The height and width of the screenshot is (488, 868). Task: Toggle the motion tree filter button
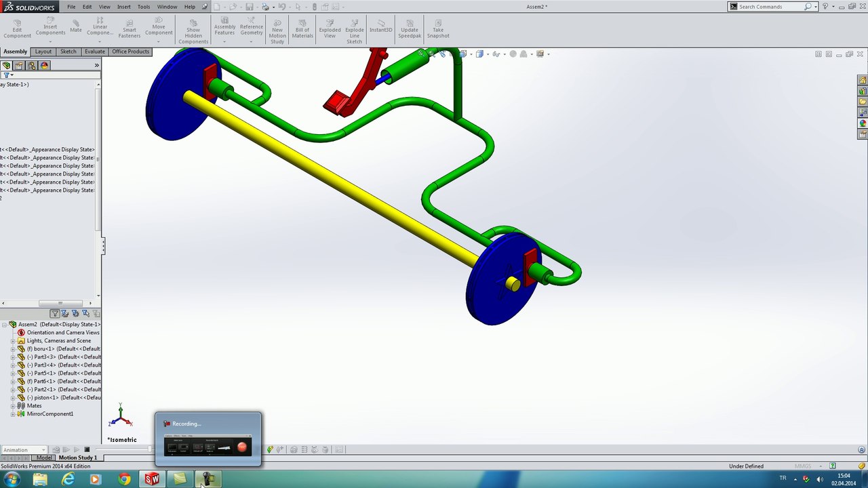pyautogui.click(x=55, y=314)
